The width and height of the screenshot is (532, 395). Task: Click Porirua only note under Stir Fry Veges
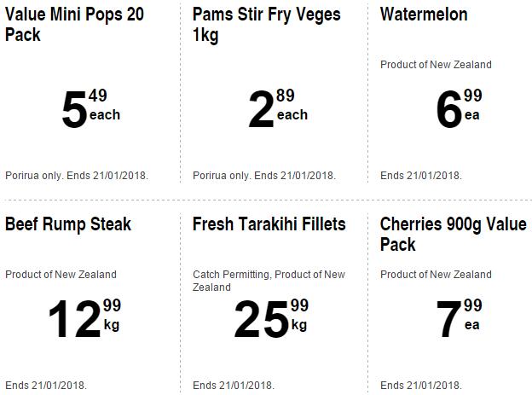point(264,176)
